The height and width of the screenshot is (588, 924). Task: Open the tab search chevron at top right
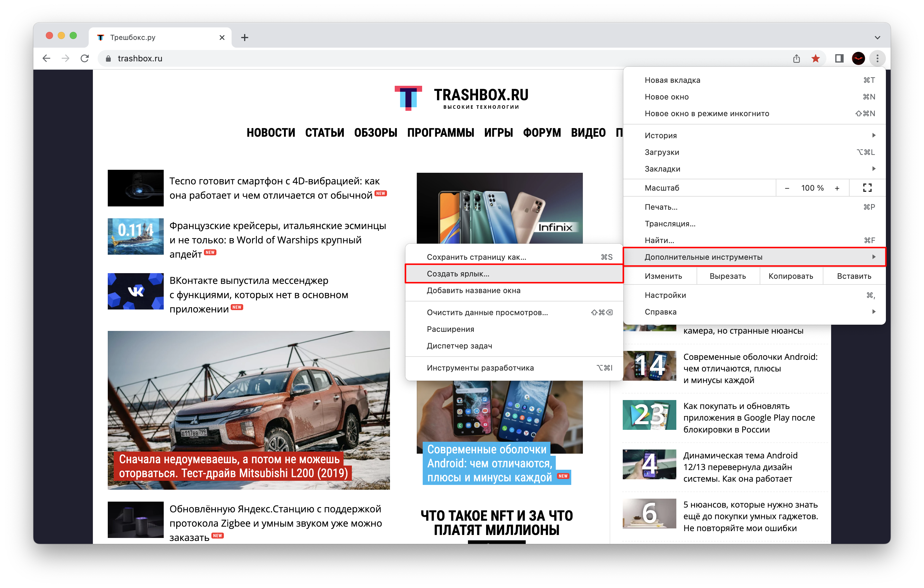pyautogui.click(x=878, y=37)
